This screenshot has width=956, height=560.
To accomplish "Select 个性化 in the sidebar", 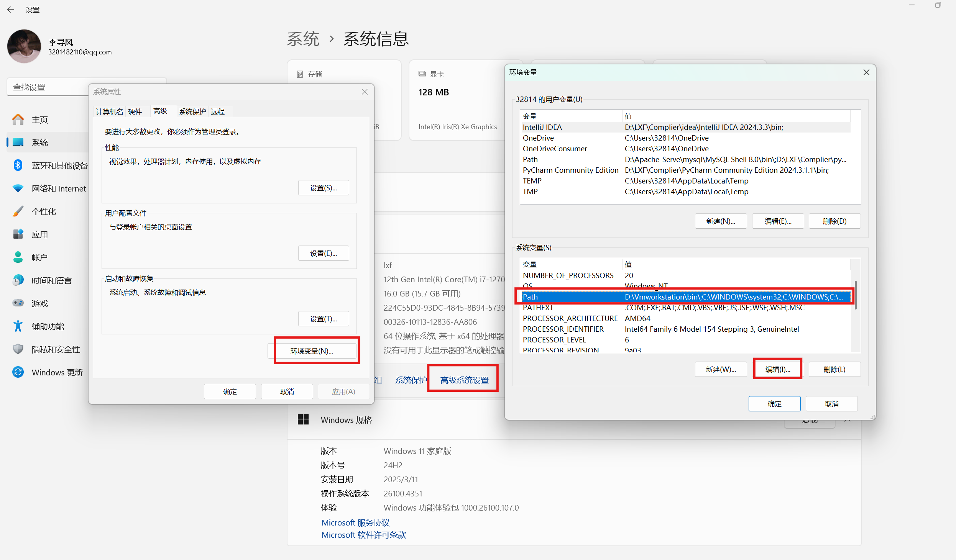I will pyautogui.click(x=44, y=211).
